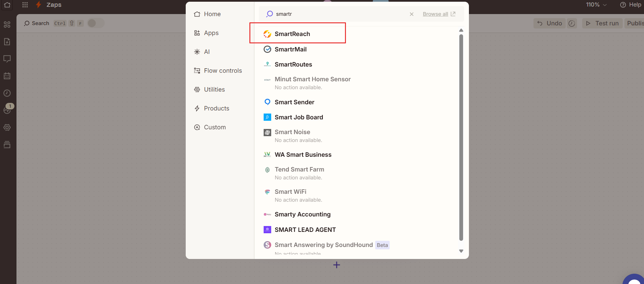Click the Smart Sender blue logo icon
This screenshot has height=284, width=644.
pos(267,102)
